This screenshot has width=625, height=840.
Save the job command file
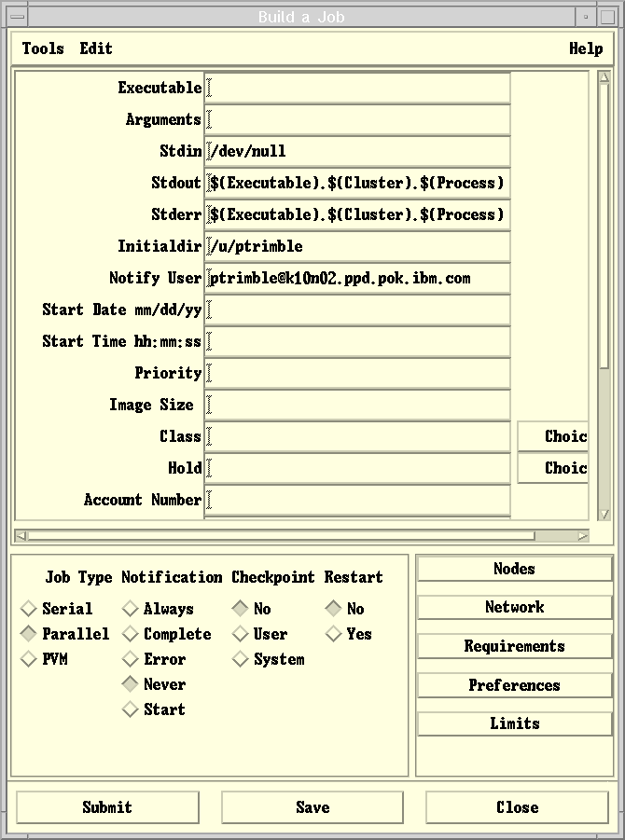(x=312, y=807)
